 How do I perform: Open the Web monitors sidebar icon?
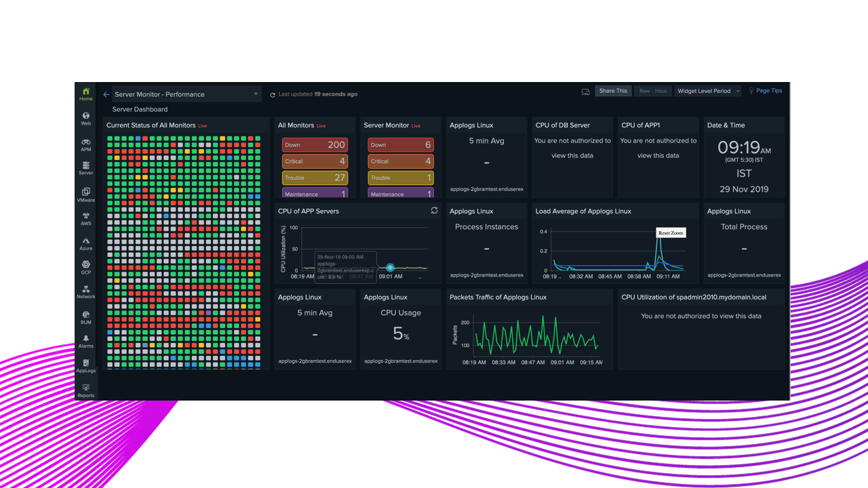click(85, 119)
